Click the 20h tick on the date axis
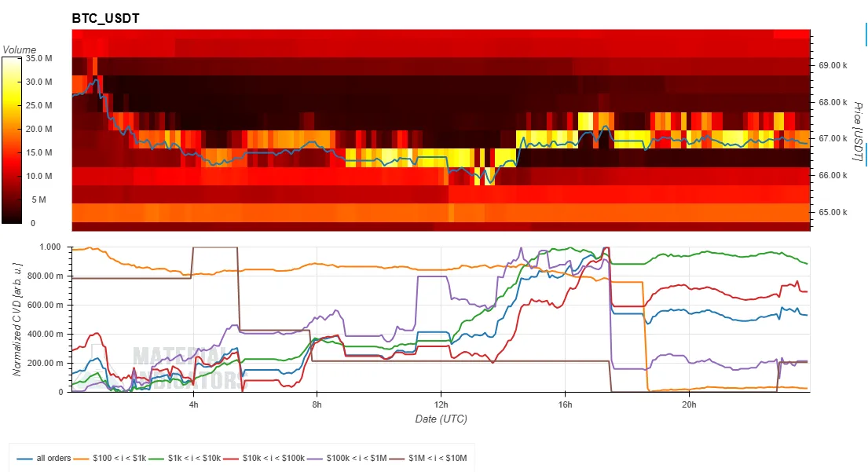The width and height of the screenshot is (868, 472). [x=689, y=404]
